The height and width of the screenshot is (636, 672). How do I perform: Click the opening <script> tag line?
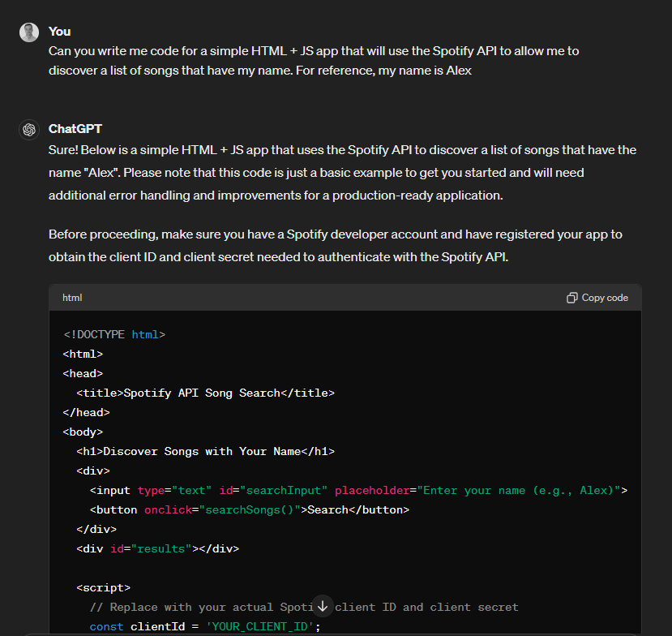(x=103, y=587)
